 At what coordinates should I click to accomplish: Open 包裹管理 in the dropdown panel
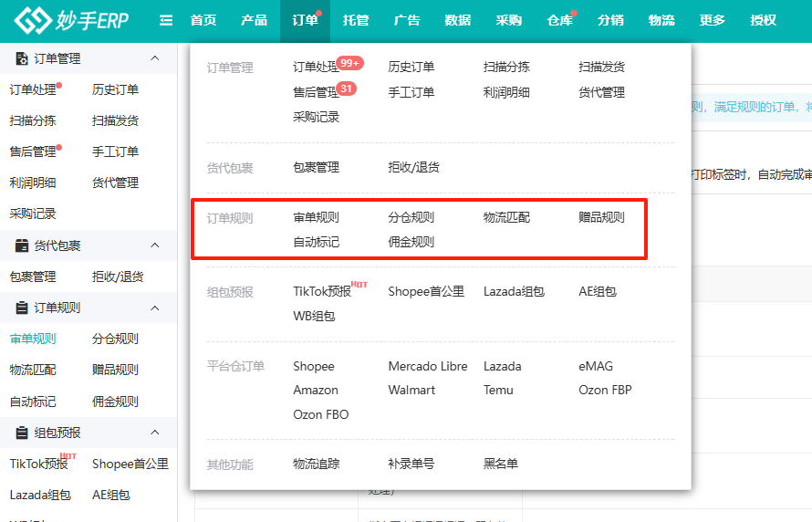(x=316, y=167)
